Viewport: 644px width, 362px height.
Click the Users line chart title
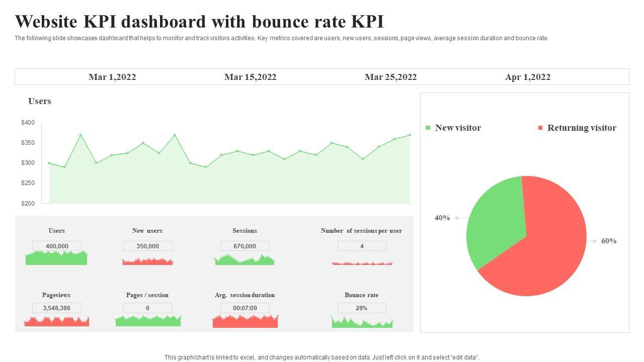tap(40, 101)
